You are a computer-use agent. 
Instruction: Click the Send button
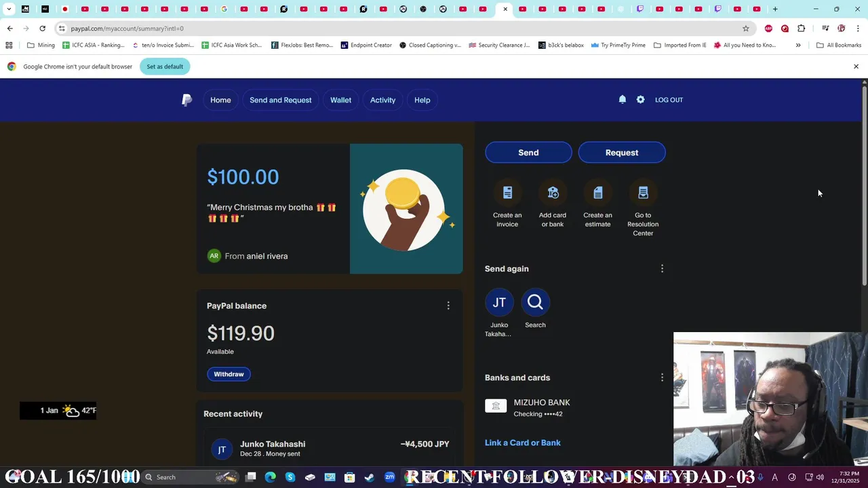(x=528, y=152)
